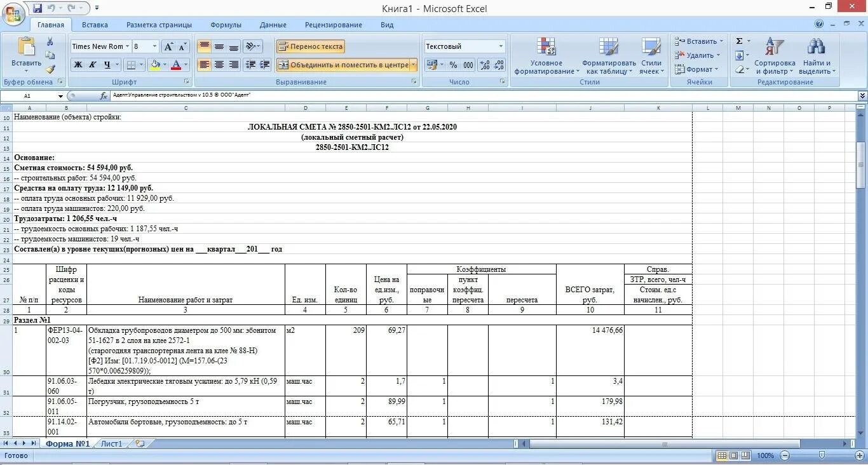
Task: Toggle align text left
Action: [204, 65]
